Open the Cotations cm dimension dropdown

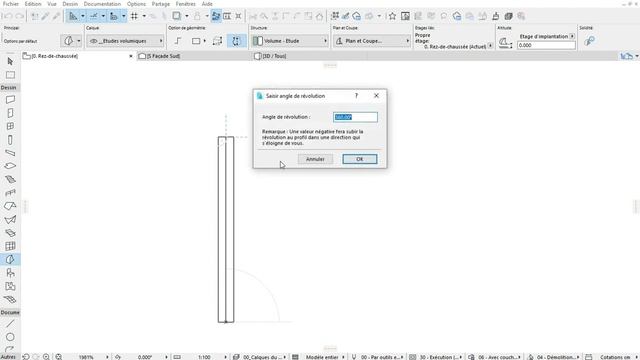615,357
